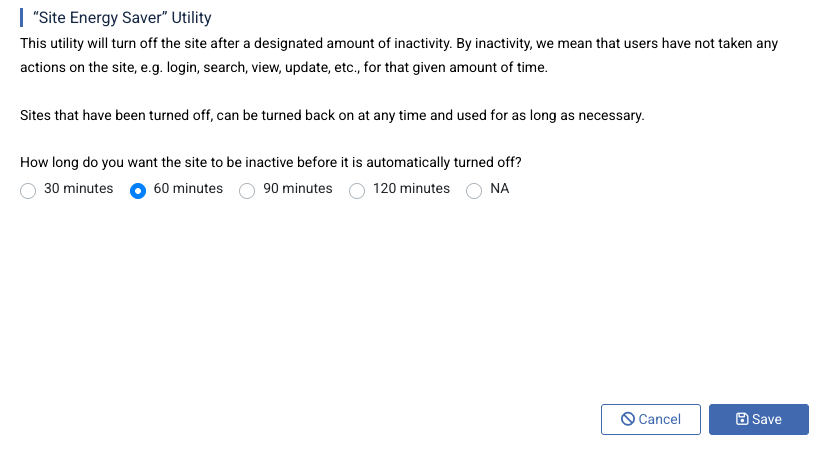Click the "Site Energy Saver" Utility heading
The height and width of the screenshot is (450, 816).
point(122,17)
